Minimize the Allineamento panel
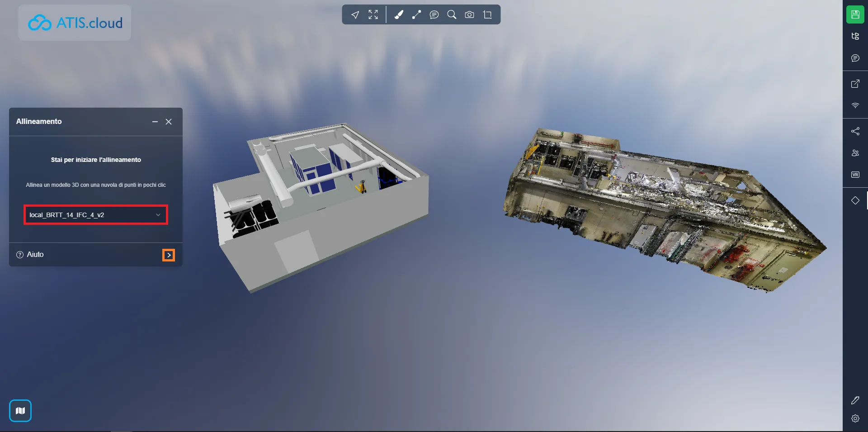Screen dimensions: 868x432 click(x=155, y=122)
